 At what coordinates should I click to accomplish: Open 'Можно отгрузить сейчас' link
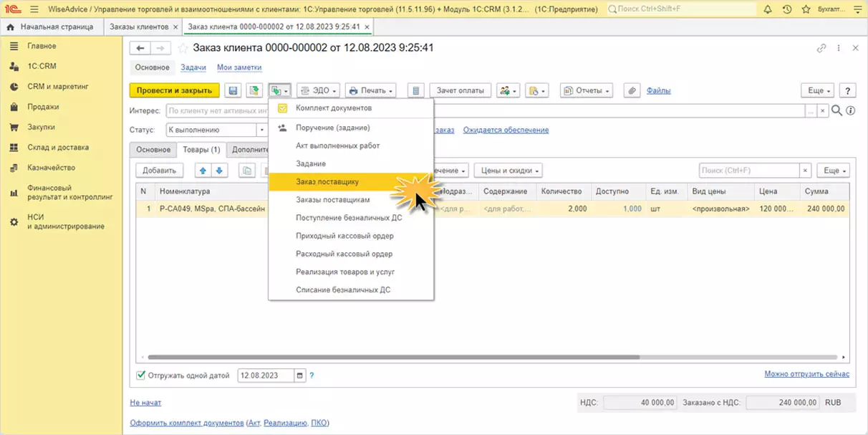(806, 374)
